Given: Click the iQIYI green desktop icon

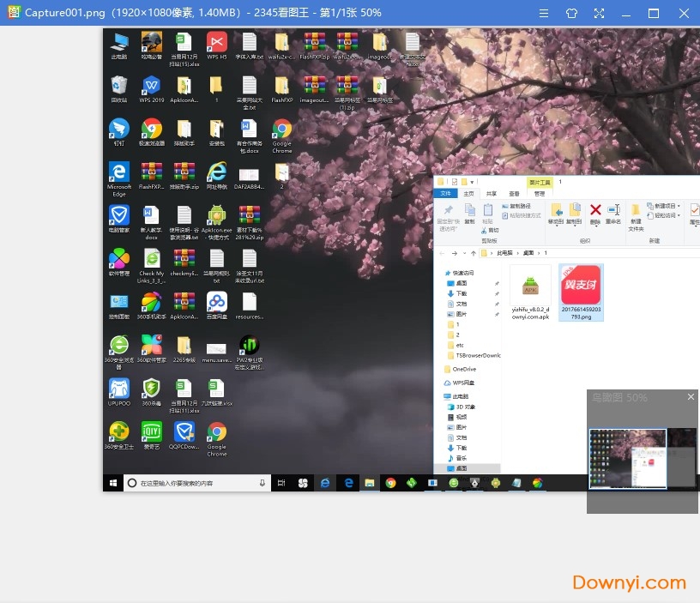Looking at the screenshot, I should 152,432.
